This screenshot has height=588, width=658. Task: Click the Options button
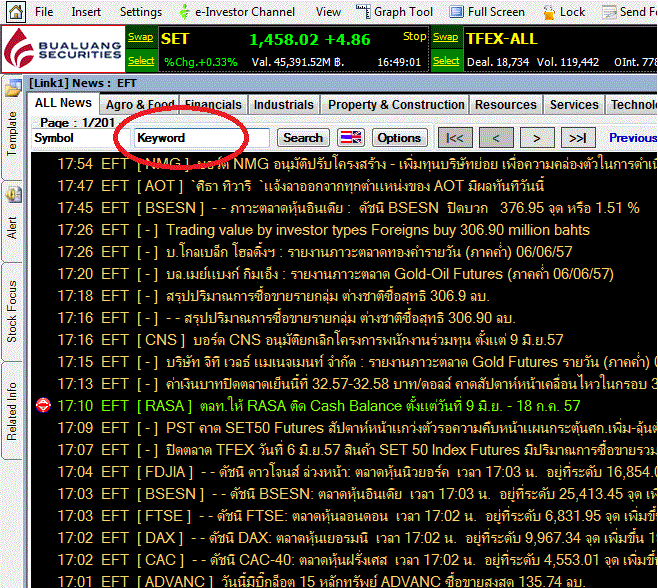(399, 138)
